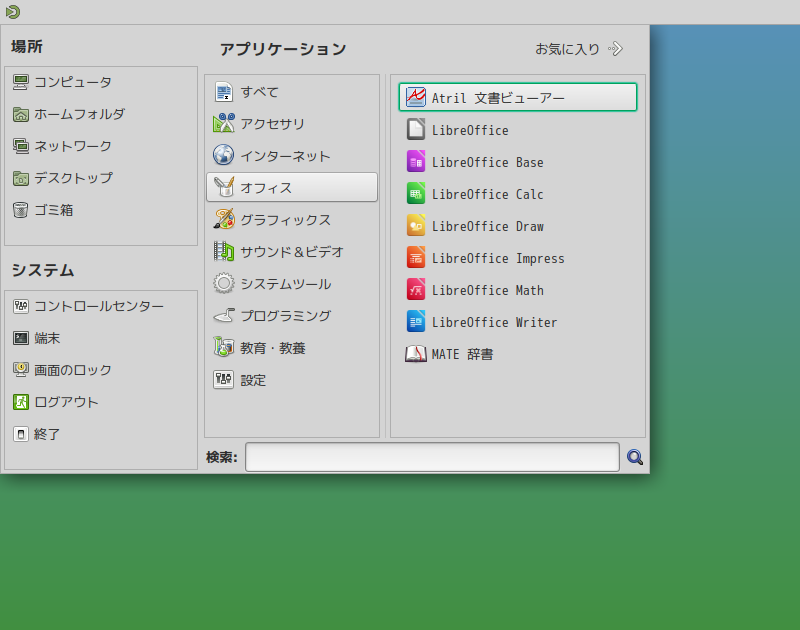Select the 教育・教養 category
This screenshot has height=630, width=800.
[x=292, y=348]
